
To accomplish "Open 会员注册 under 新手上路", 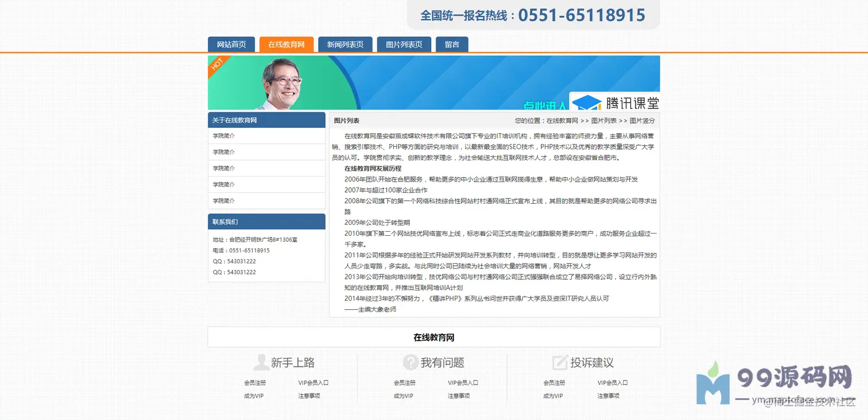I will click(255, 383).
